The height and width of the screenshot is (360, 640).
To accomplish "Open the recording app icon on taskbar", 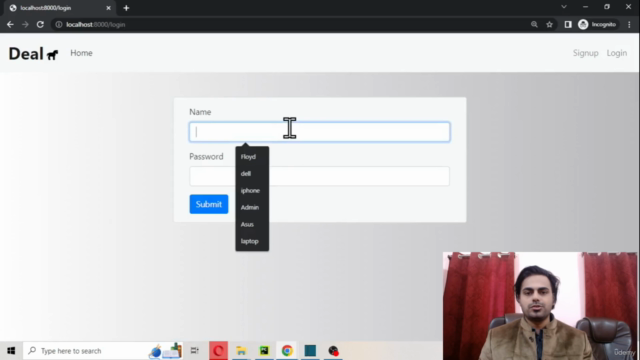I will (333, 351).
